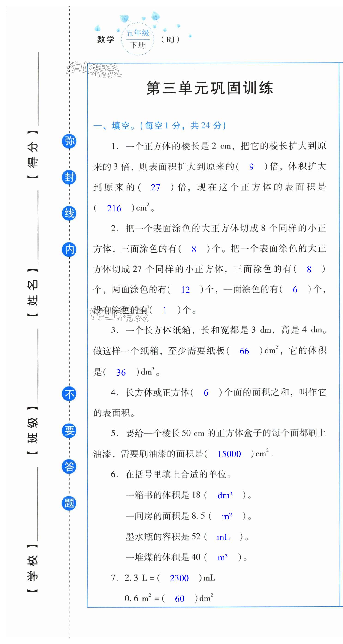Click the answer 66 in question 3
This screenshot has width=343, height=644.
tap(244, 351)
